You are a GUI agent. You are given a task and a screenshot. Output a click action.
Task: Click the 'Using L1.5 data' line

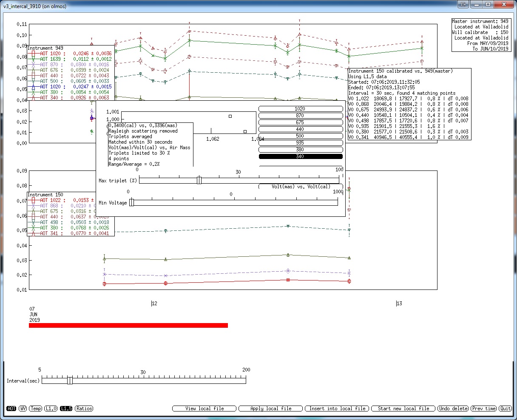click(x=367, y=77)
